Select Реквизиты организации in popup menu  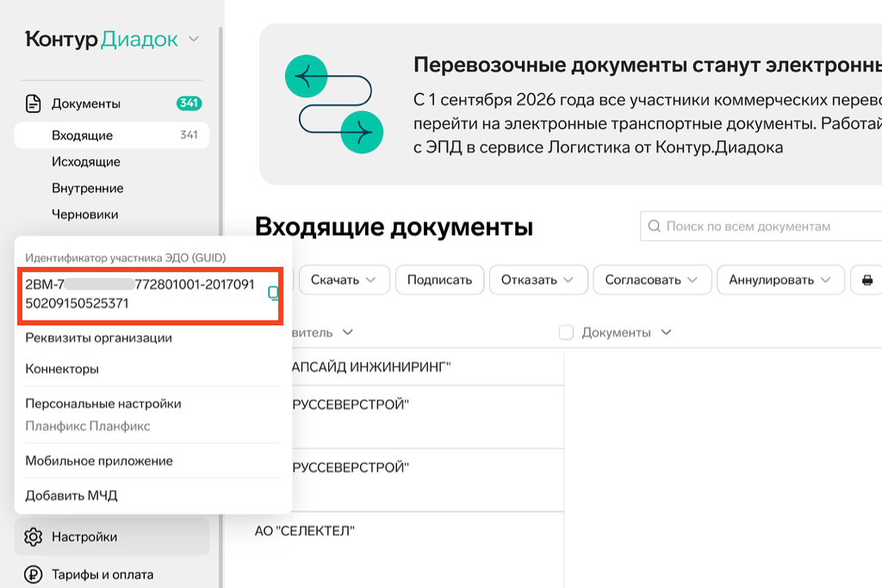coord(98,337)
